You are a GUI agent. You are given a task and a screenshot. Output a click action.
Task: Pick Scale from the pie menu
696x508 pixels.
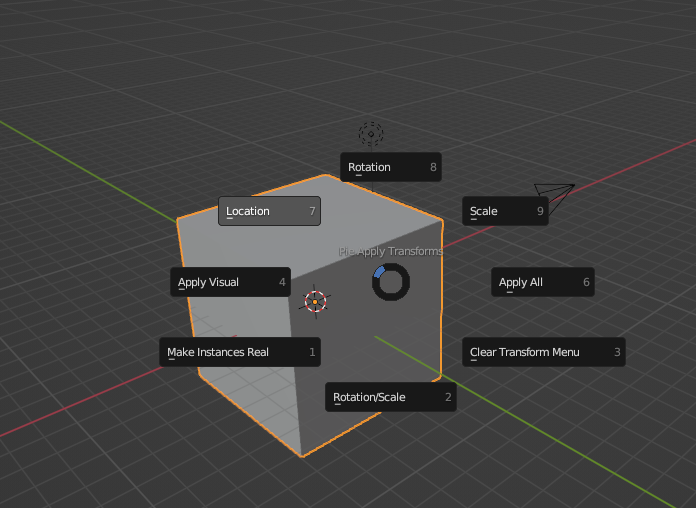pos(505,211)
